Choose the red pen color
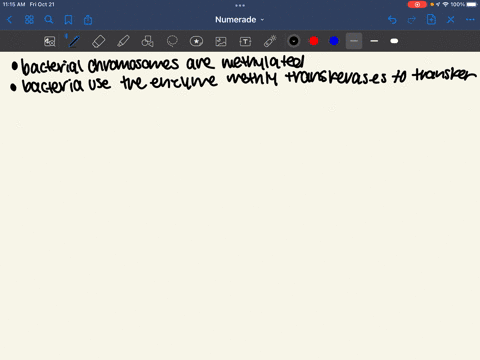This screenshot has height=360, width=480. (x=314, y=41)
